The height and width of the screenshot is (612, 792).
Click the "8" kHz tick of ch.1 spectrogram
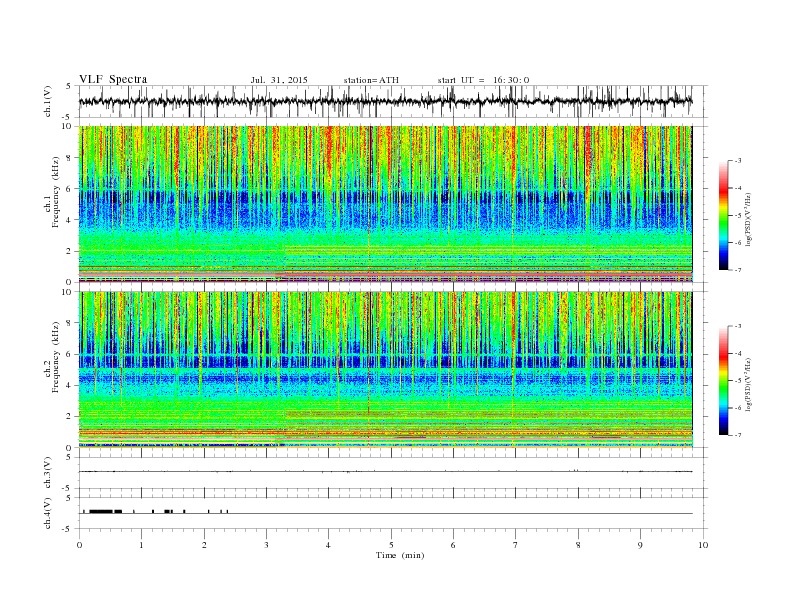(x=70, y=158)
